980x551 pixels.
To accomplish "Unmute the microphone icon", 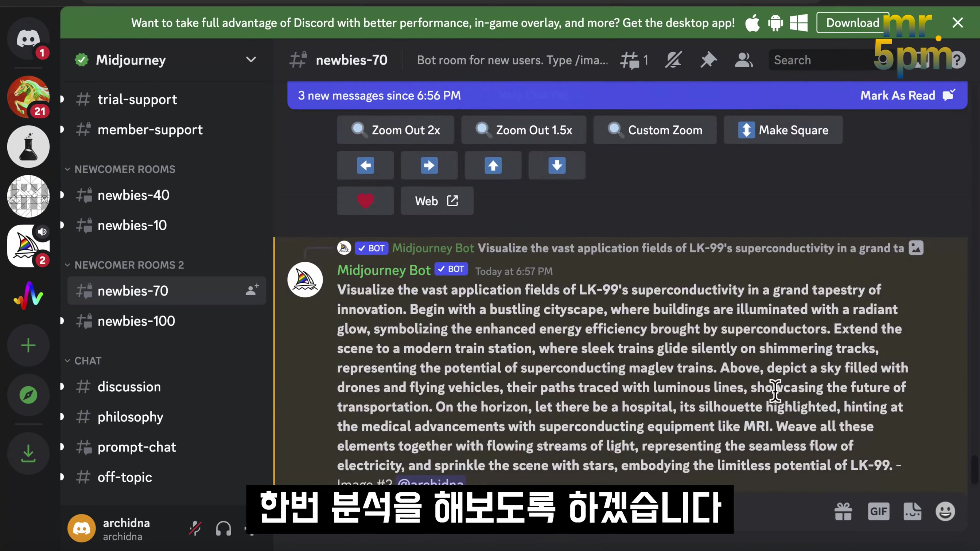I will point(195,528).
